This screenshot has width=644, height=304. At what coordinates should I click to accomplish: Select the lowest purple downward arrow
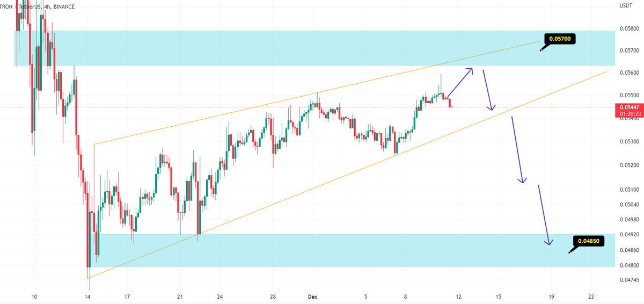[544, 214]
